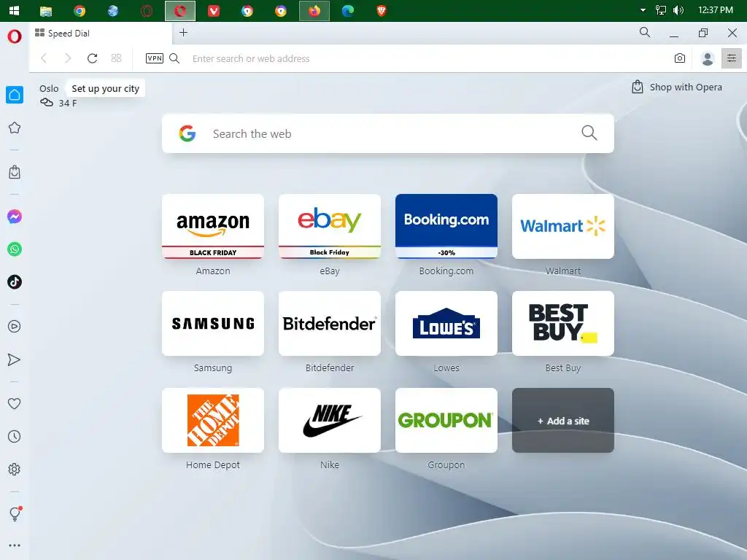Image resolution: width=747 pixels, height=560 pixels.
Task: Click the Search the web box
Action: 388,133
